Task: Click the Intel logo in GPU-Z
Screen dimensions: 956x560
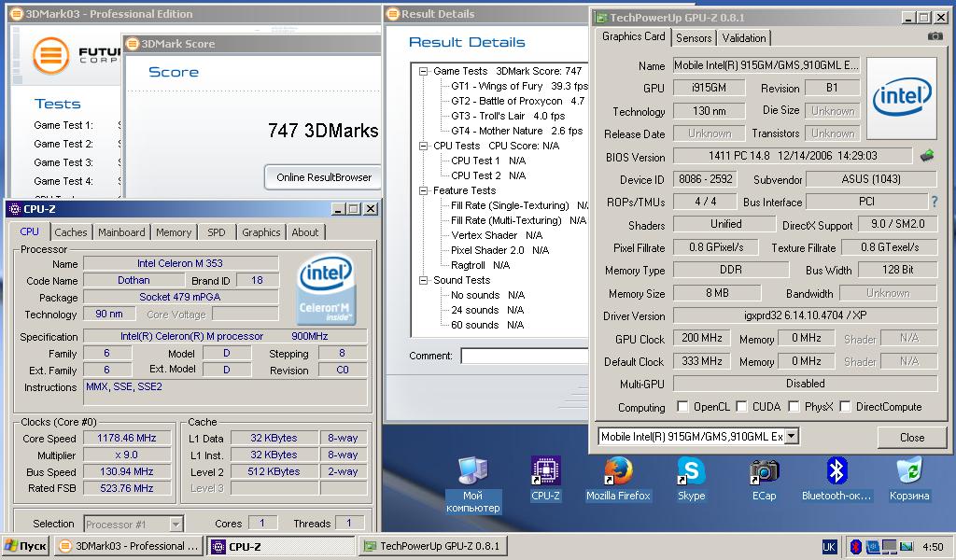Action: tap(902, 98)
